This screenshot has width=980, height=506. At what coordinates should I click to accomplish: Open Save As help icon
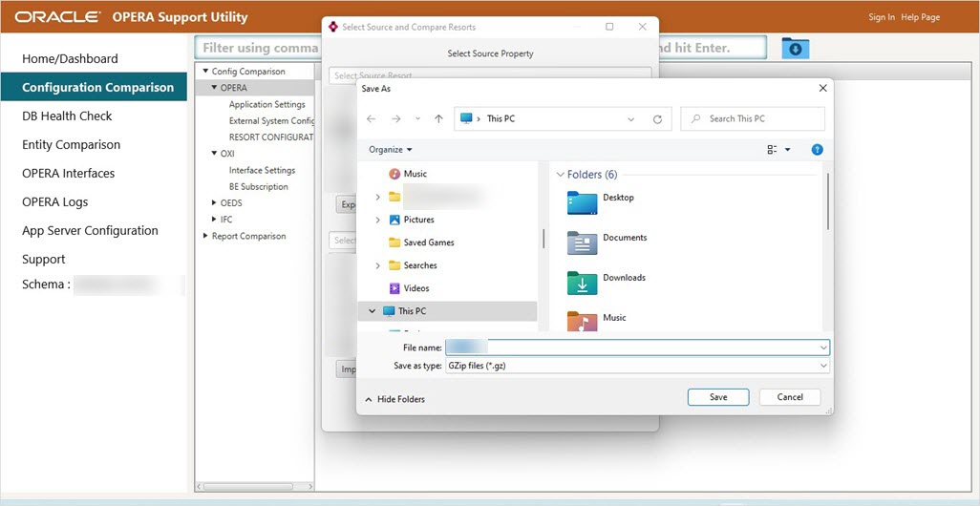817,150
